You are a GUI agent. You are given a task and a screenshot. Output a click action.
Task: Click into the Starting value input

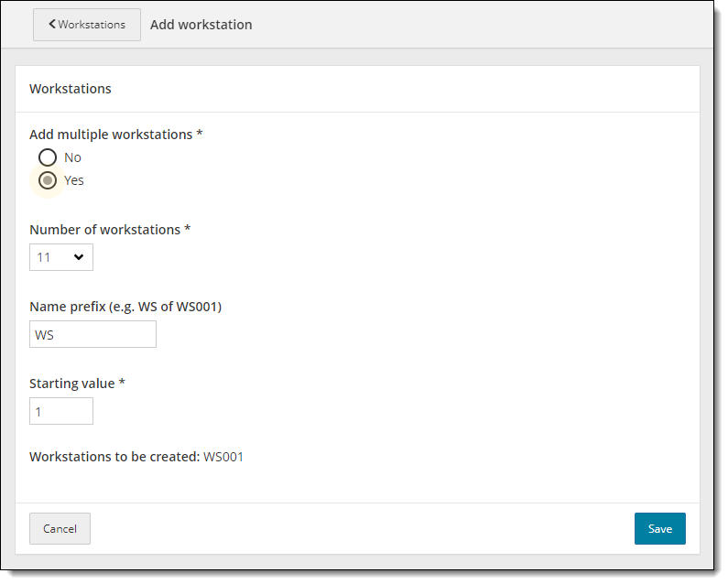[x=60, y=411]
